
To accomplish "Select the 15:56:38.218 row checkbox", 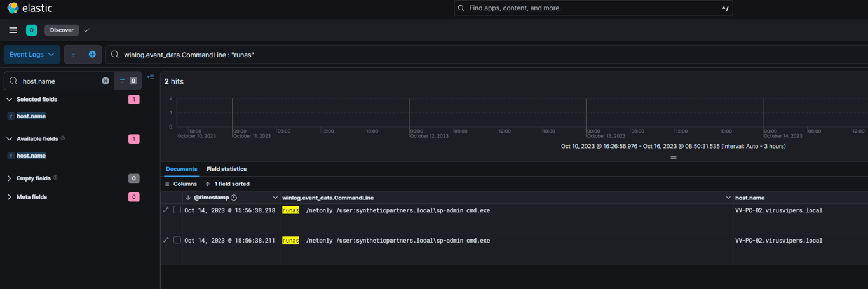I will click(x=177, y=210).
